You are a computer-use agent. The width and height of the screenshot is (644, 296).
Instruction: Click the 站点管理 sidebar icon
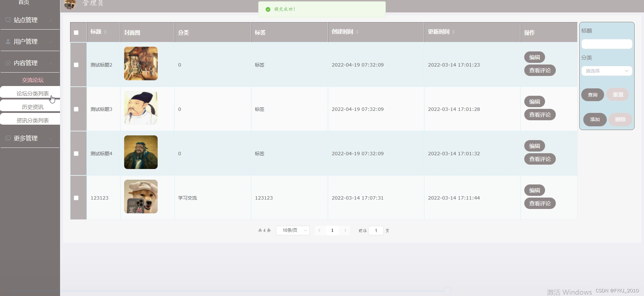click(x=8, y=20)
